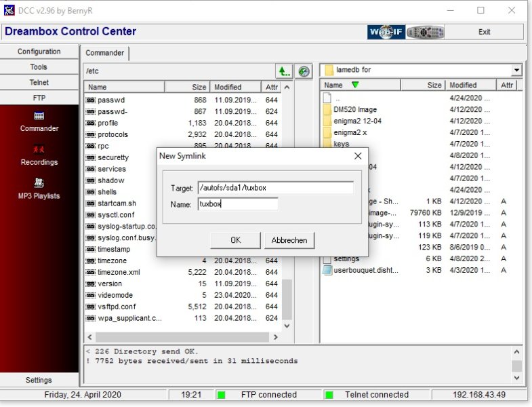Click the up arrow of the left pane scrollbar

click(x=287, y=88)
